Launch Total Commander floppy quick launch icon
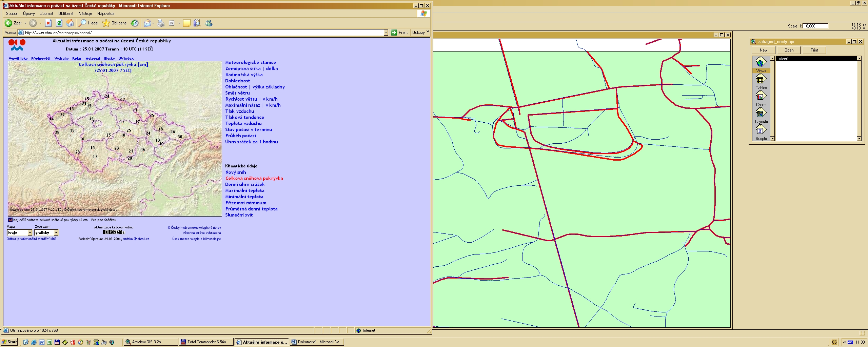Image resolution: width=868 pixels, height=347 pixels. [57, 342]
